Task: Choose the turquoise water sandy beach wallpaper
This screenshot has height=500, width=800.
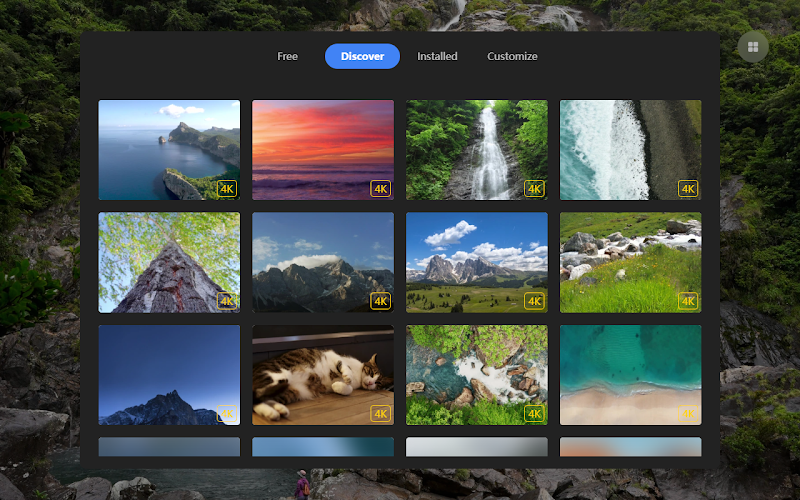Action: 631,375
